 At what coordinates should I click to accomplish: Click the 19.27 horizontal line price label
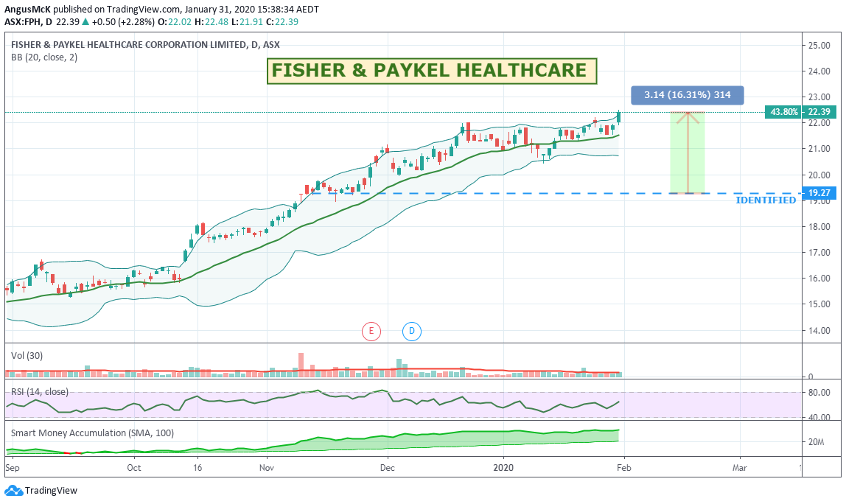tap(819, 192)
